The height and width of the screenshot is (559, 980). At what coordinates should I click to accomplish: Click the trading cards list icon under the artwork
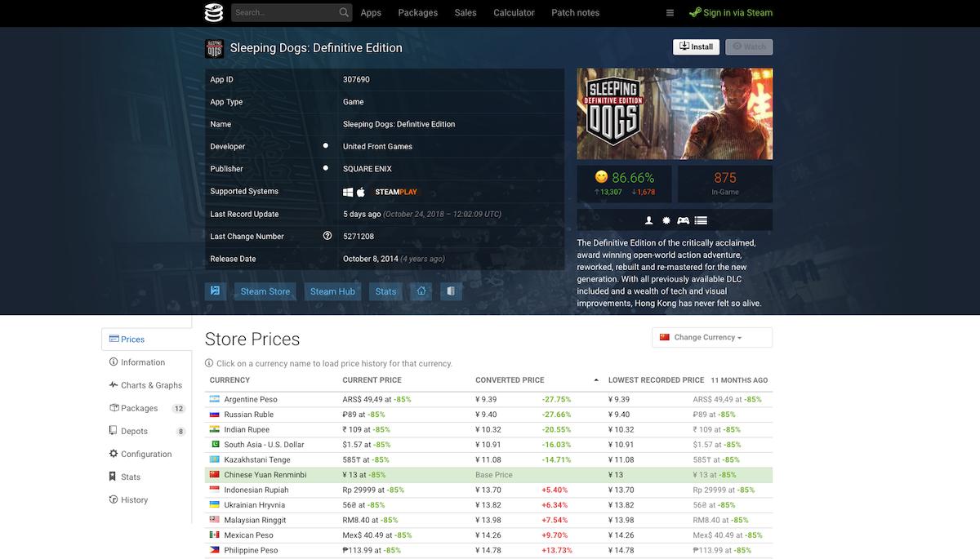point(700,220)
